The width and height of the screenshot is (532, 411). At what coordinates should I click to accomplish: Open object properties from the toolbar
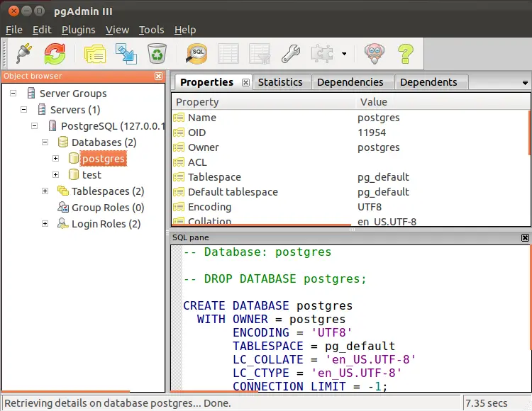tap(94, 53)
